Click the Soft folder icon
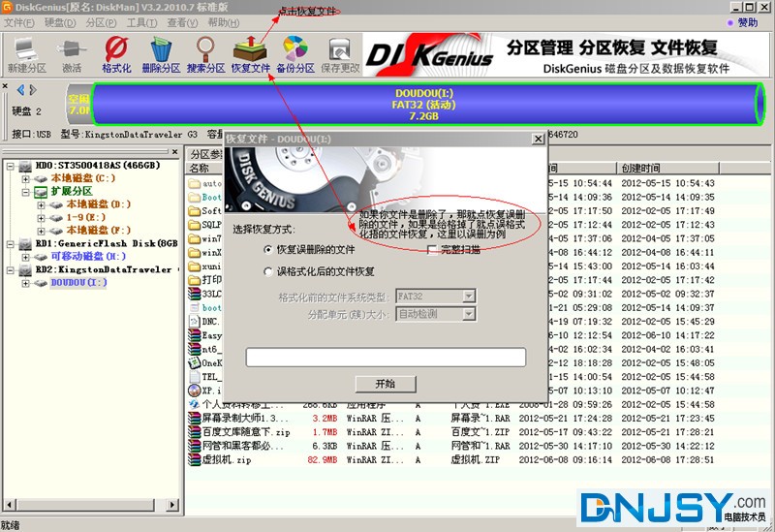This screenshot has width=775, height=532. click(x=195, y=210)
